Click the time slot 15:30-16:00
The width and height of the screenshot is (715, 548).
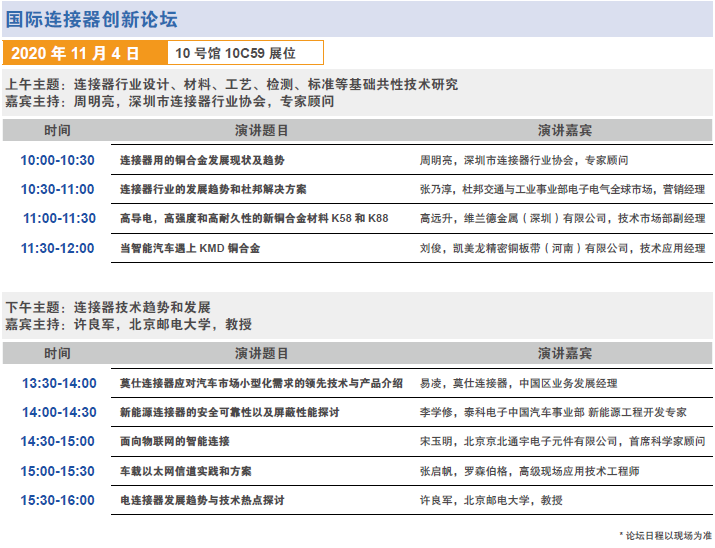point(57,500)
